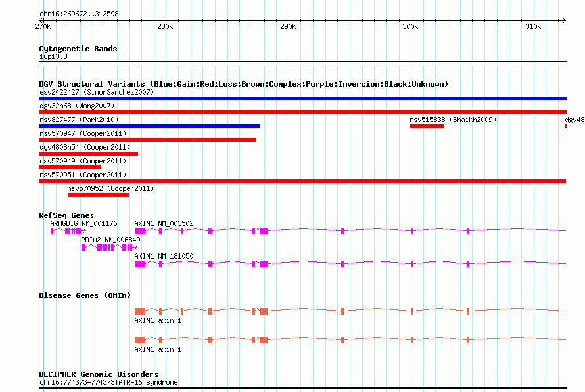Screen dimensions: 585x392
Task: Click the nsv570952 (Cooper2011) label
Action: pos(110,188)
